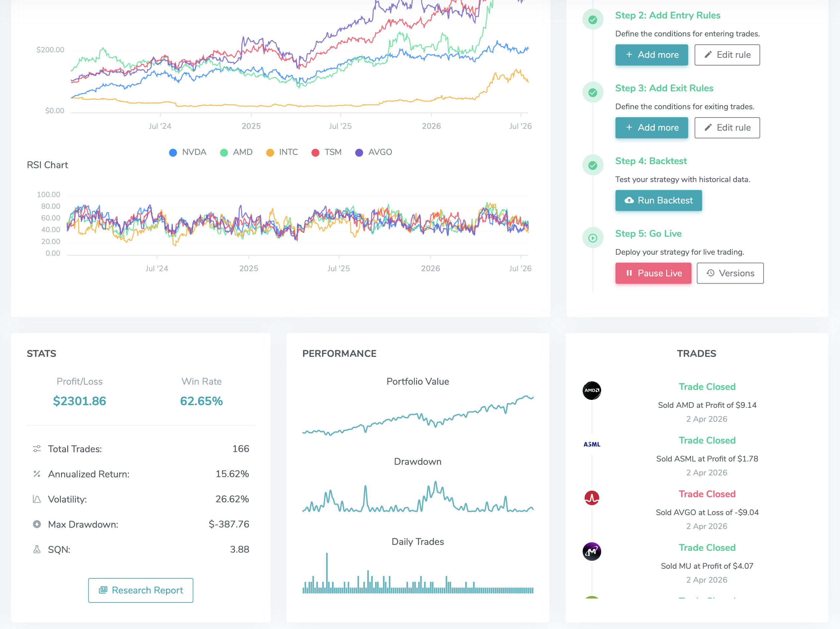Click the Step 4 Backtest checkmark icon
This screenshot has height=629, width=840.
coord(592,165)
